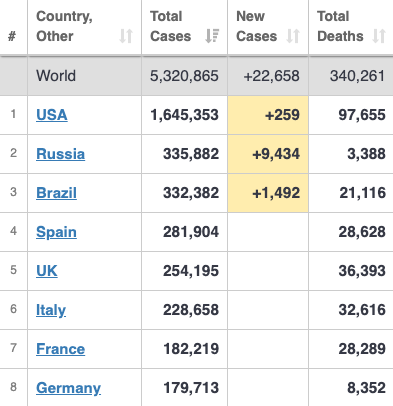Open the USA country link
Viewport: 393px width, 406px height.
click(x=52, y=115)
